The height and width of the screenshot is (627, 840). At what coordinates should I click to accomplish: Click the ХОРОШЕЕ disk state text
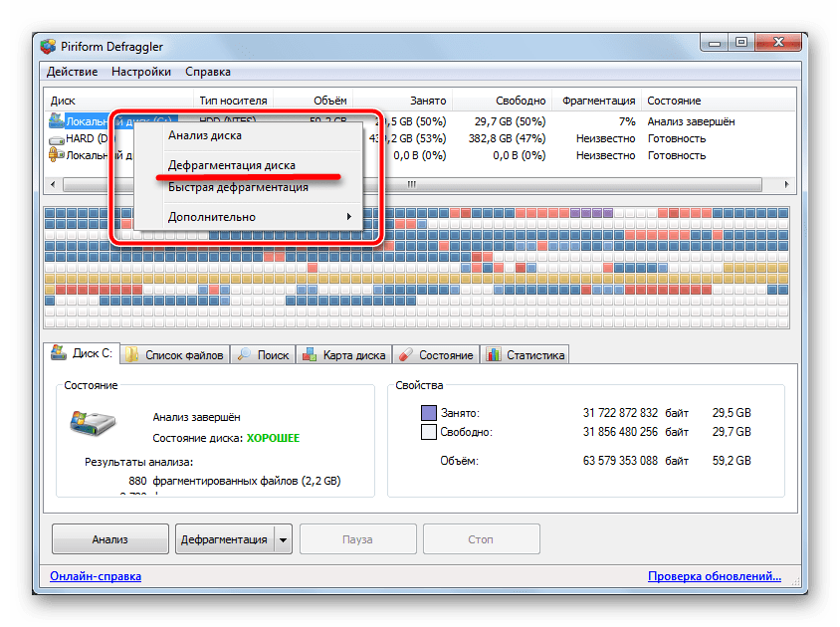[x=274, y=438]
